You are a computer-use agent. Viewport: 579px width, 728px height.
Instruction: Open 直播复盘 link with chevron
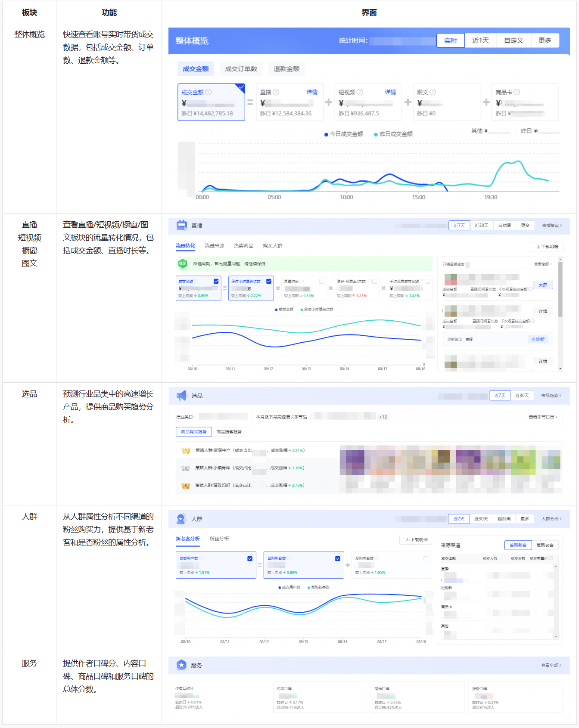click(x=552, y=225)
